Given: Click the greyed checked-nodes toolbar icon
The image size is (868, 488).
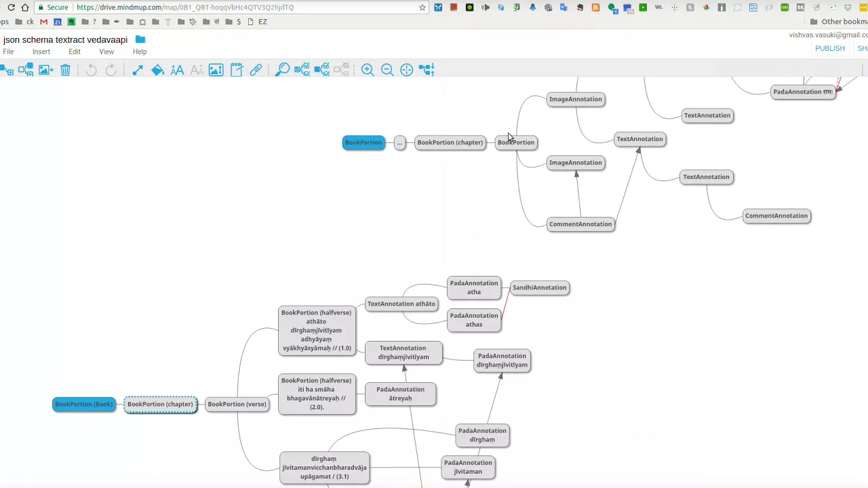Looking at the screenshot, I should 342,70.
